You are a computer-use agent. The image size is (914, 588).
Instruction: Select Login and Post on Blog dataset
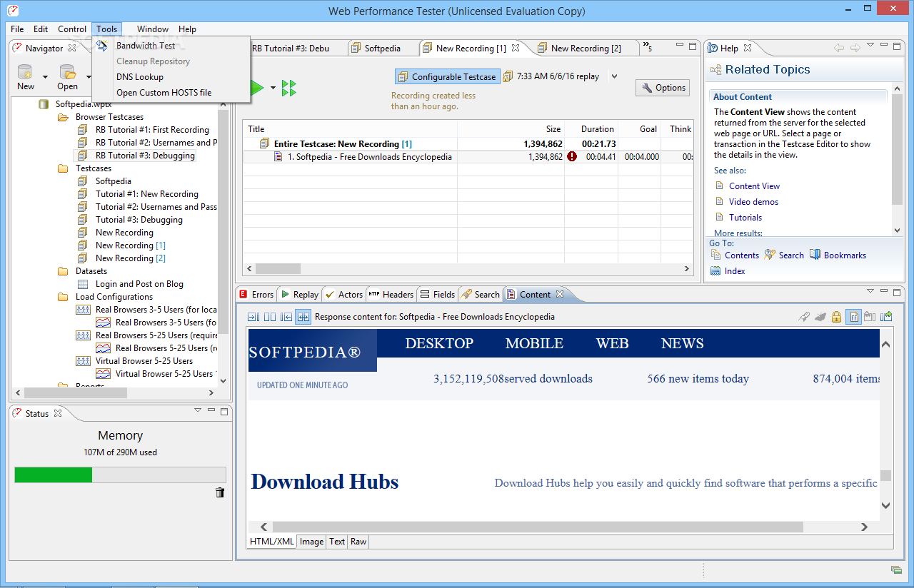click(139, 284)
